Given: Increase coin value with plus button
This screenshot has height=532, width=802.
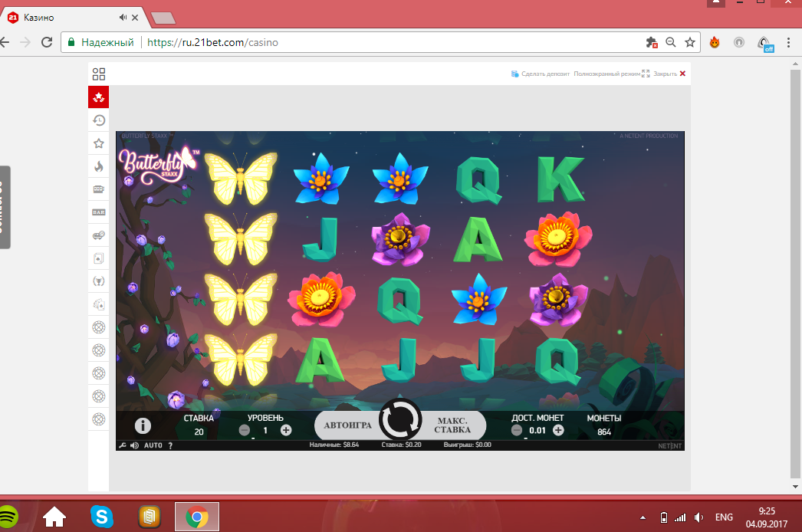Looking at the screenshot, I should tap(558, 431).
